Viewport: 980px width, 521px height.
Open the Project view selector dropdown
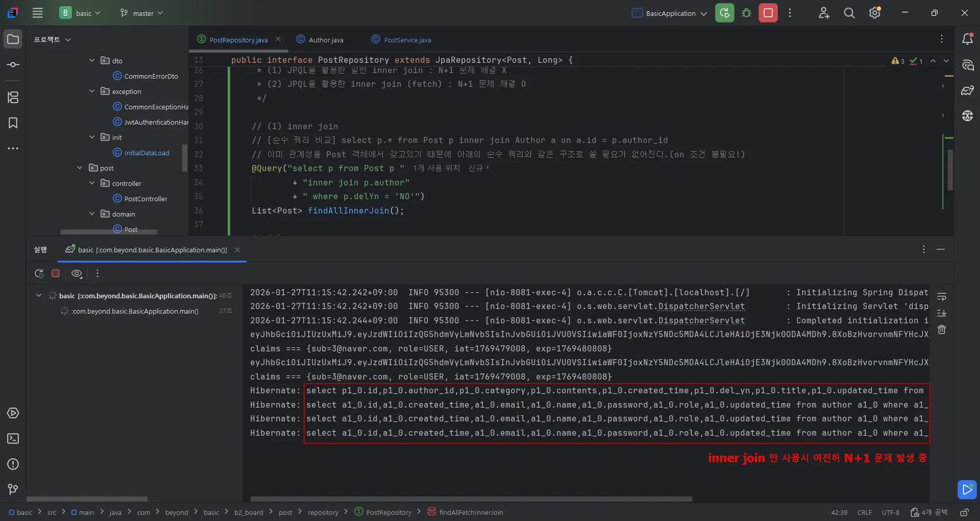[x=52, y=39]
